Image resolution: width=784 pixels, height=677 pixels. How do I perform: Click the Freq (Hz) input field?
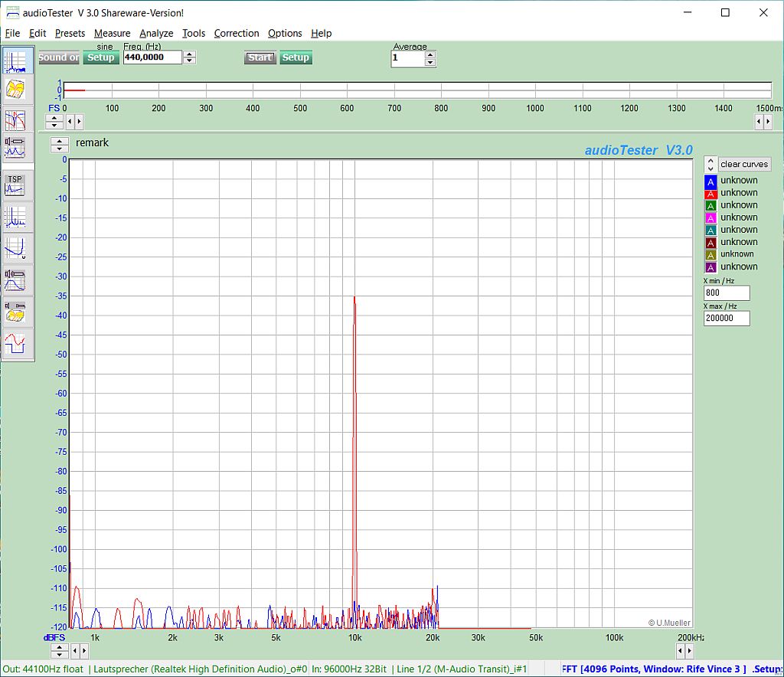[152, 57]
